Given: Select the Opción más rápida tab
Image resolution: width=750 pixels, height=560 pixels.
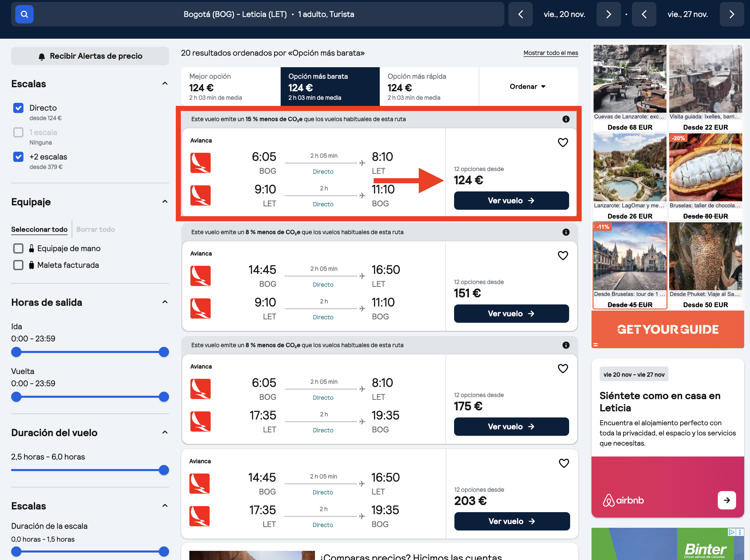Looking at the screenshot, I should 429,87.
